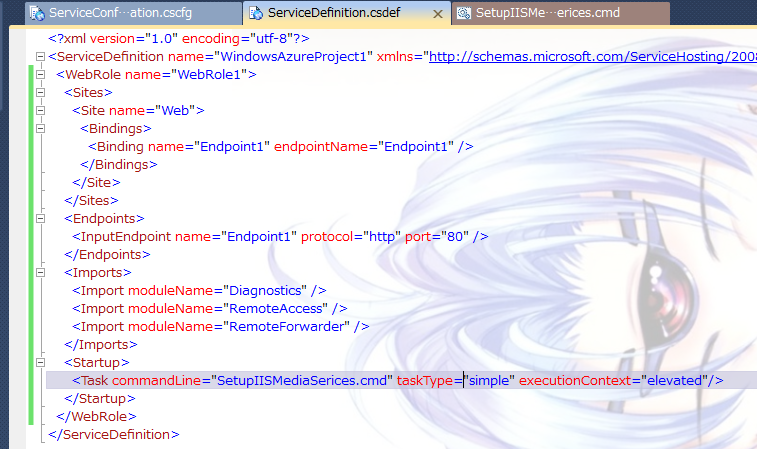
Task: Click the executionContext "elevated" value
Action: point(674,380)
